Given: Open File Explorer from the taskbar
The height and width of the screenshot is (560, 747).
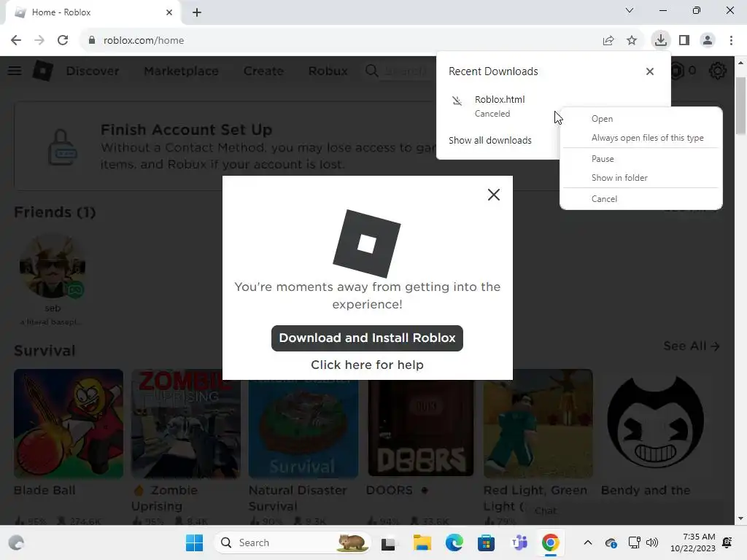Looking at the screenshot, I should click(422, 542).
